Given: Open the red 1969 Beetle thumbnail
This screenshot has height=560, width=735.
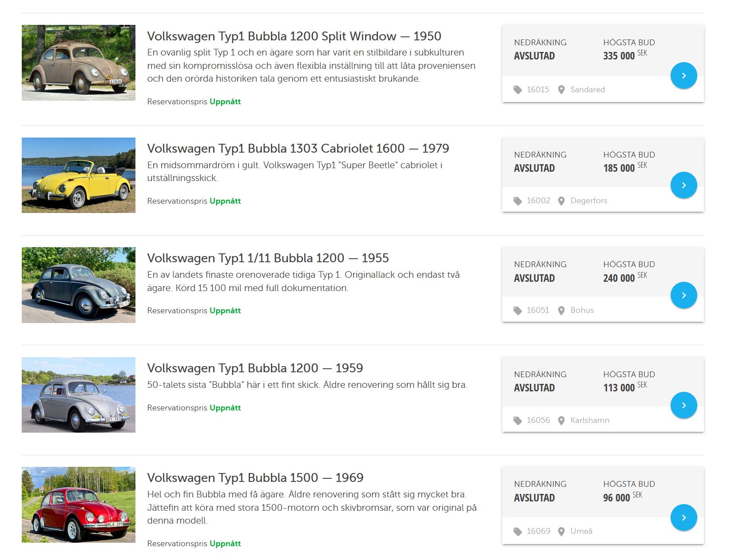Looking at the screenshot, I should (x=79, y=505).
